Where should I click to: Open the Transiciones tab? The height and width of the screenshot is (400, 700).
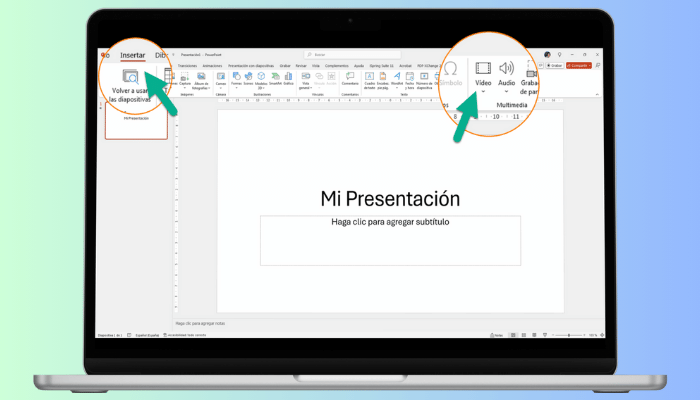(x=187, y=66)
